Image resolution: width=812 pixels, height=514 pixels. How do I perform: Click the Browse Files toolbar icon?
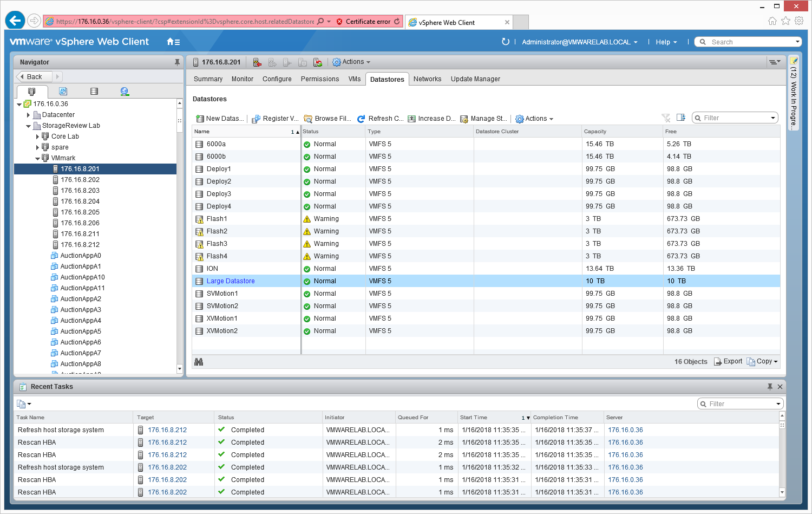pos(308,119)
